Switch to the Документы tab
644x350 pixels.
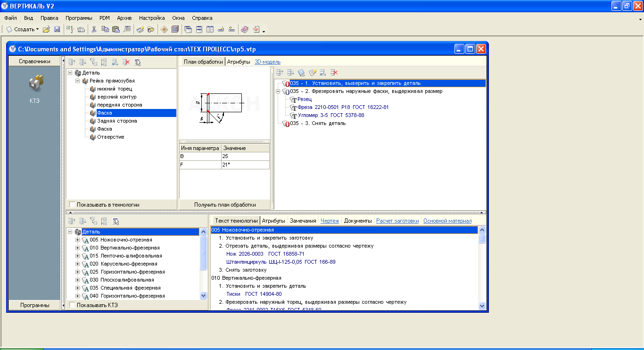pos(358,221)
